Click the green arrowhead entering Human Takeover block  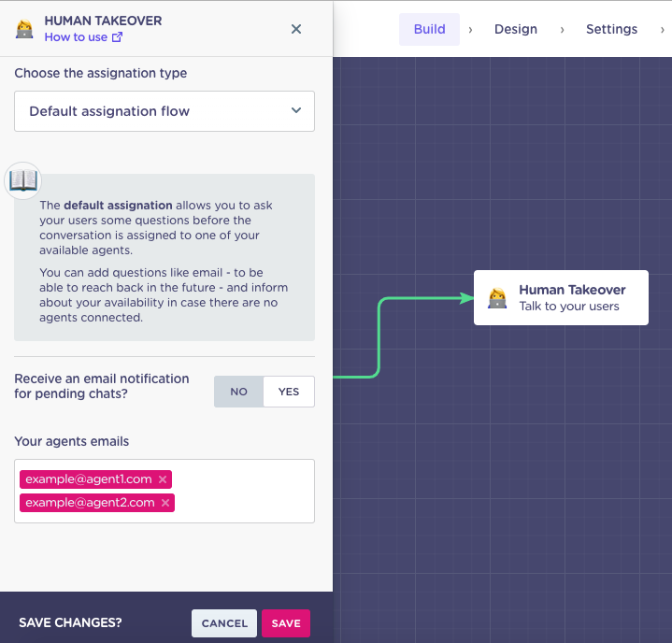point(466,298)
